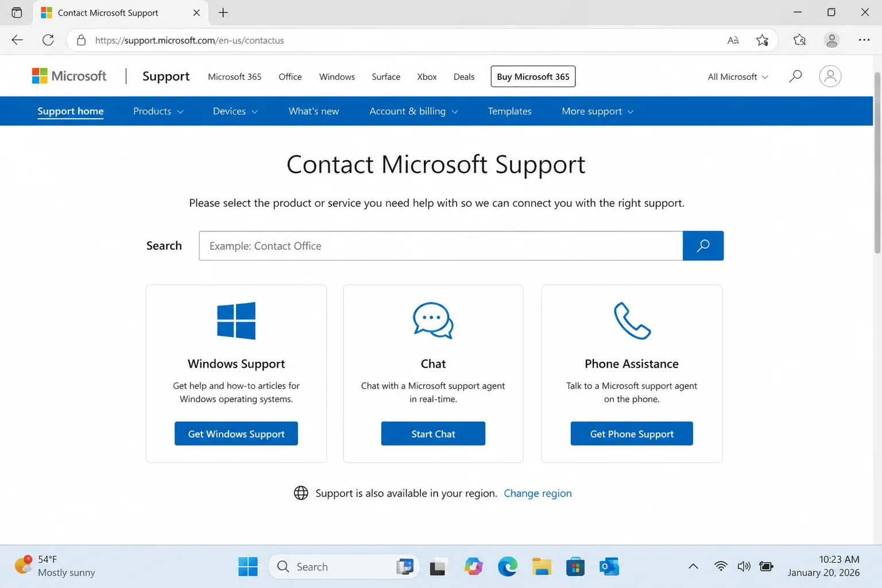
Task: Expand the Account & billing menu
Action: click(413, 111)
